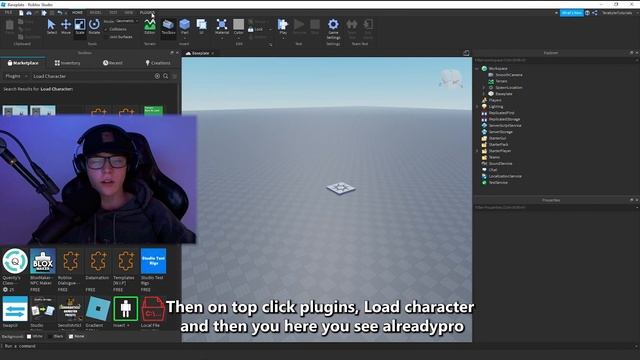The image size is (640, 360).
Task: Click the Load Character search field
Action: click(x=92, y=76)
